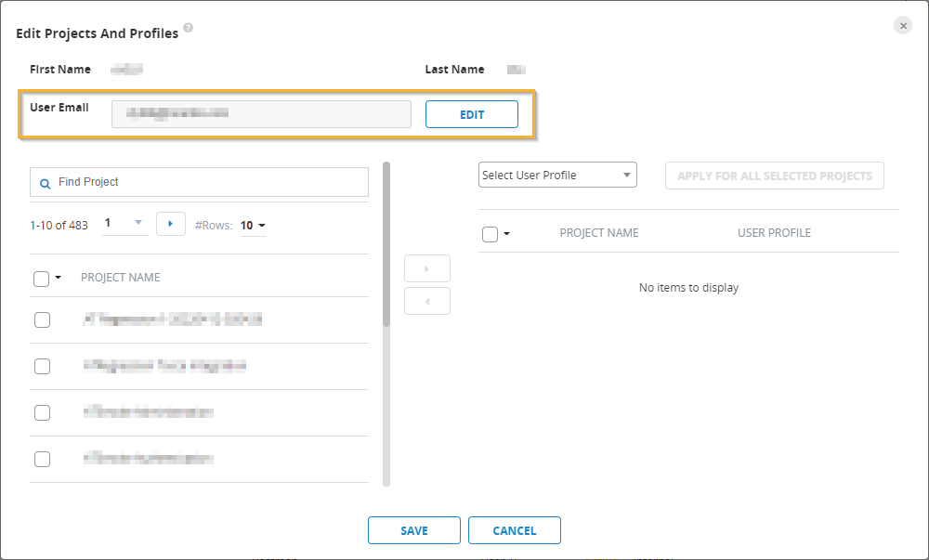Check the second project row checkbox
929x560 pixels.
point(42,366)
